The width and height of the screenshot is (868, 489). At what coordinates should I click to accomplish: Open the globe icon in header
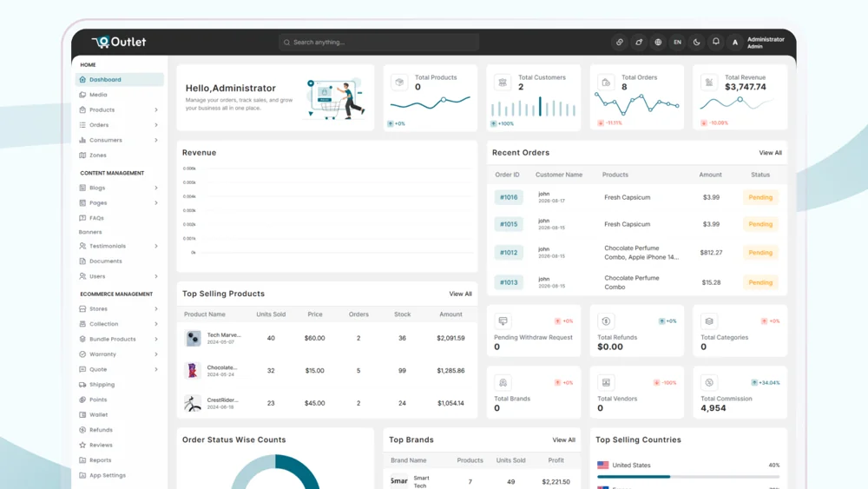[658, 42]
